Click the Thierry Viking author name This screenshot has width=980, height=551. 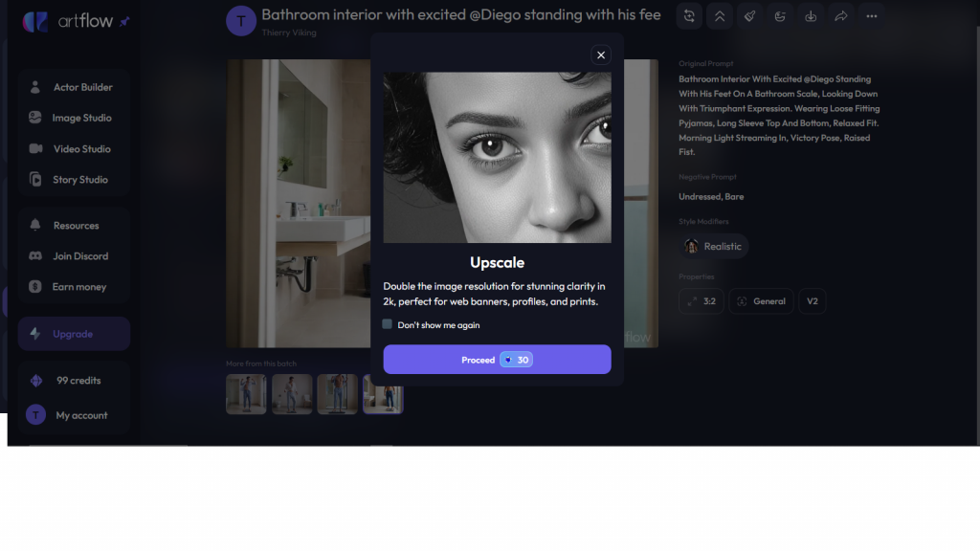click(x=289, y=33)
